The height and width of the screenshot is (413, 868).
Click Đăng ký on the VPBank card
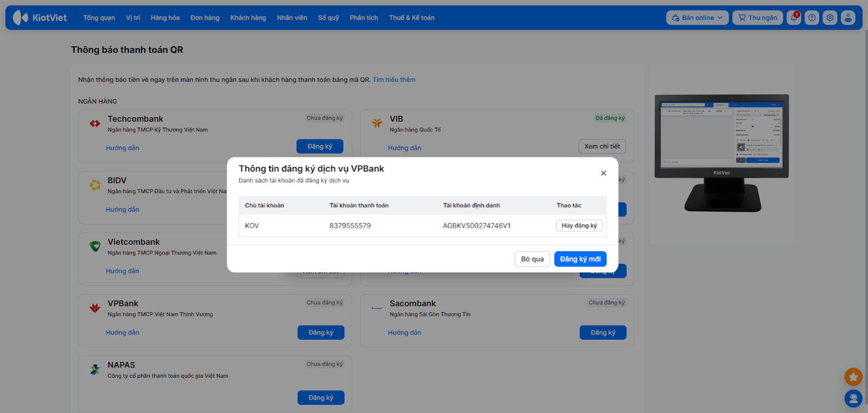coord(321,333)
